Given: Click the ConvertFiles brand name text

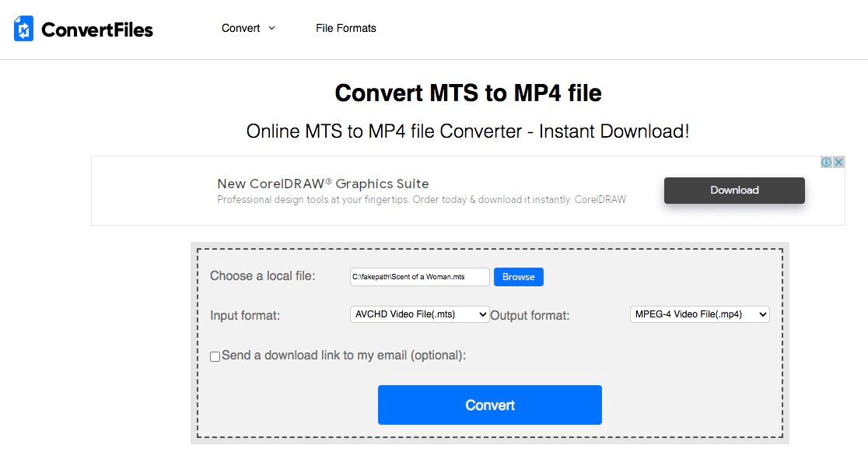Looking at the screenshot, I should click(x=97, y=30).
